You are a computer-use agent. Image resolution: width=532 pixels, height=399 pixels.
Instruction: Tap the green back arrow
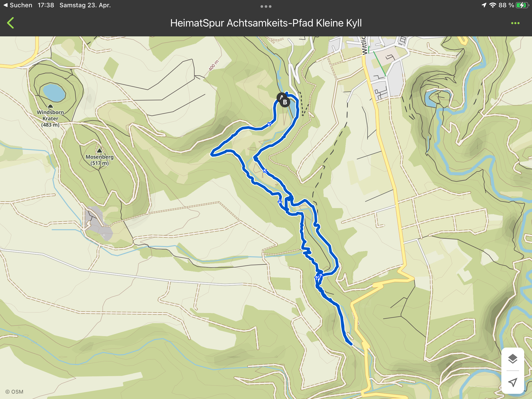[10, 23]
